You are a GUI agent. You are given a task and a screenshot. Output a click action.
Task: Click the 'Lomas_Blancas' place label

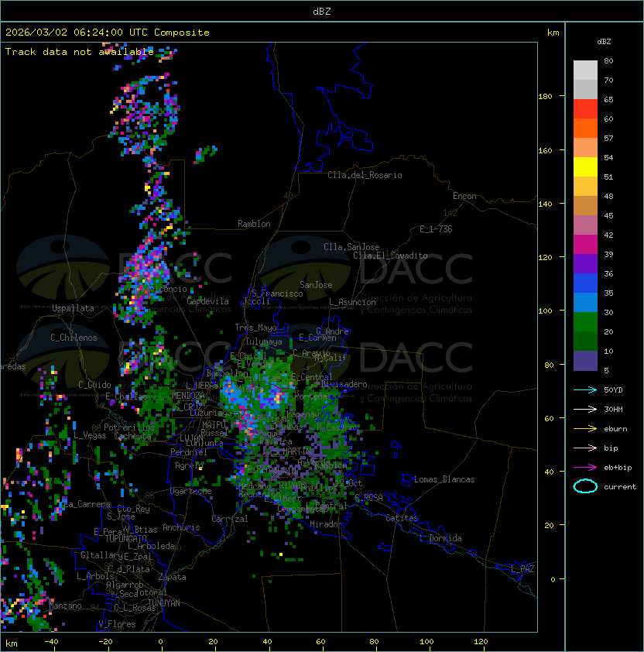pyautogui.click(x=444, y=479)
